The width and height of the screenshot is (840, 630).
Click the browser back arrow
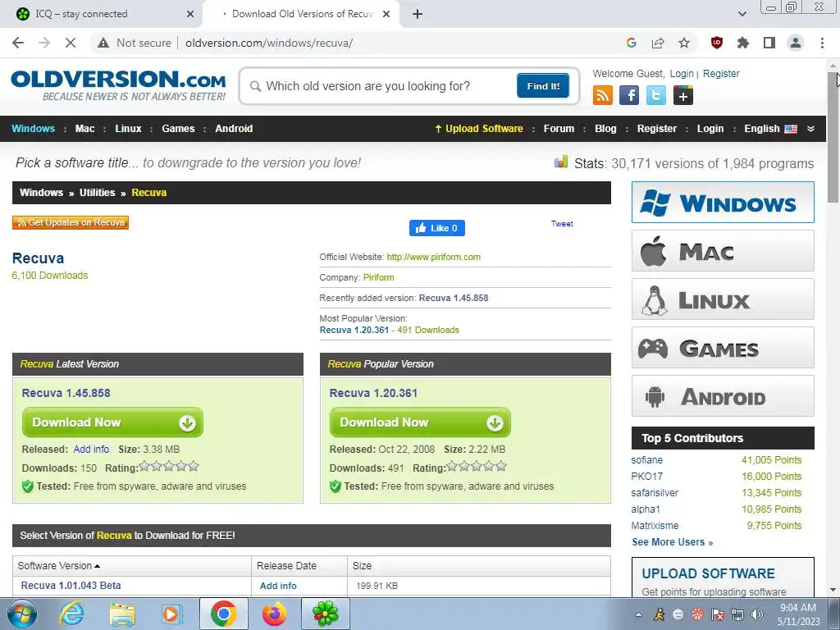tap(18, 43)
